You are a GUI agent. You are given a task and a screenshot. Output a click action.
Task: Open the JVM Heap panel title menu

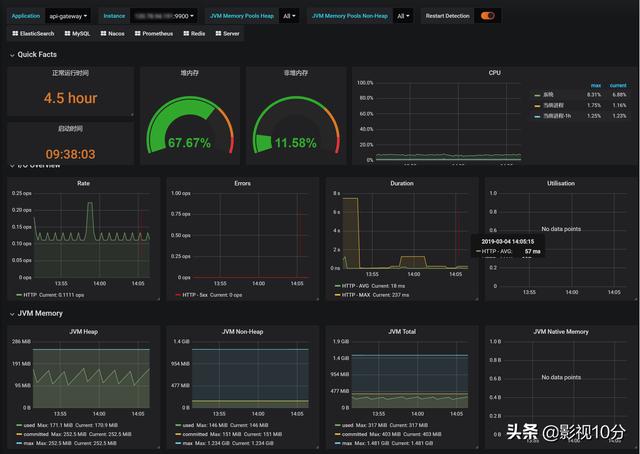83,332
